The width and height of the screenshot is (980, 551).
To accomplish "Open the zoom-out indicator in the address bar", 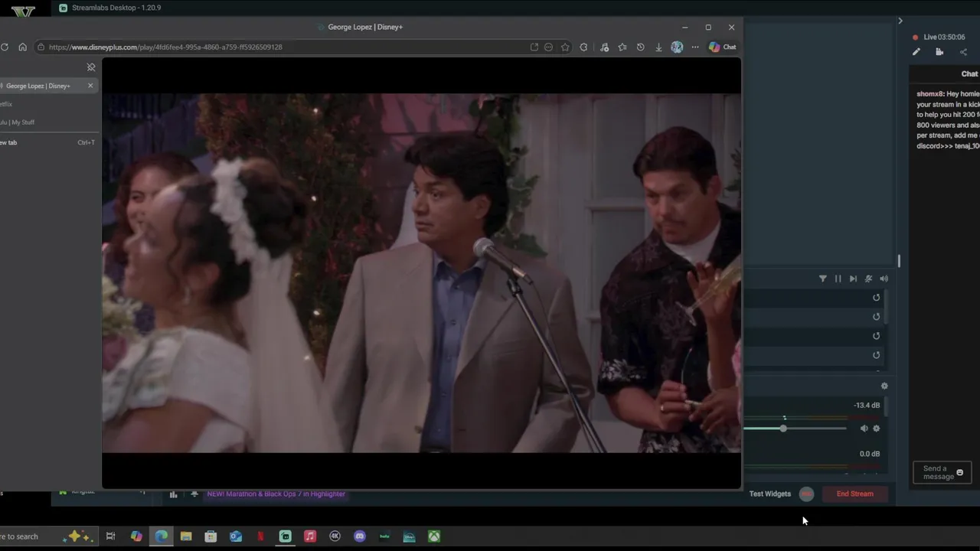I will pos(548,47).
